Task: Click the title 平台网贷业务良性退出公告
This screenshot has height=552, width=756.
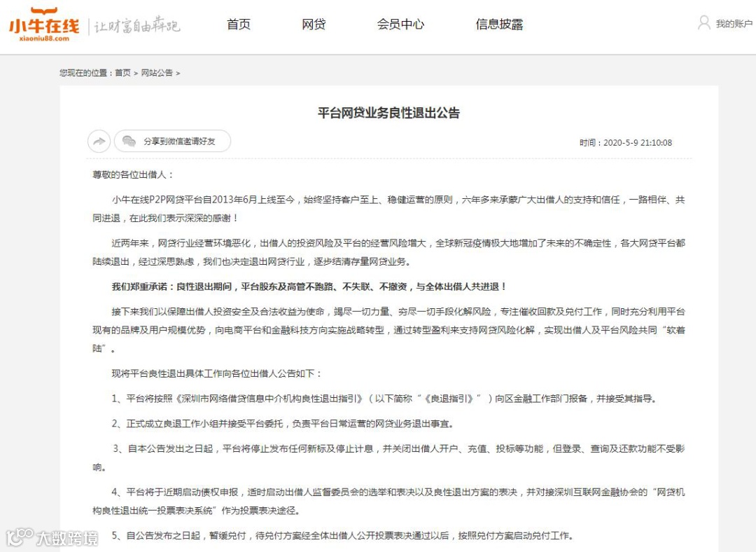Action: [388, 113]
